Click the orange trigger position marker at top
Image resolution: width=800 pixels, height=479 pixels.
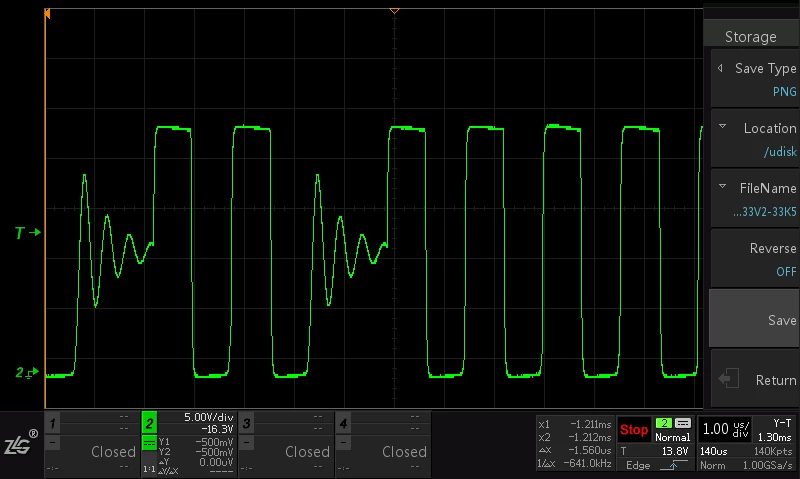tap(394, 11)
